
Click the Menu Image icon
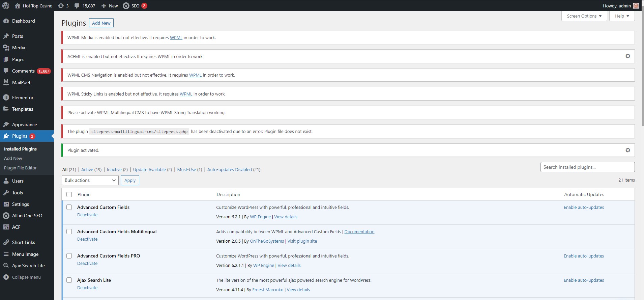point(6,254)
